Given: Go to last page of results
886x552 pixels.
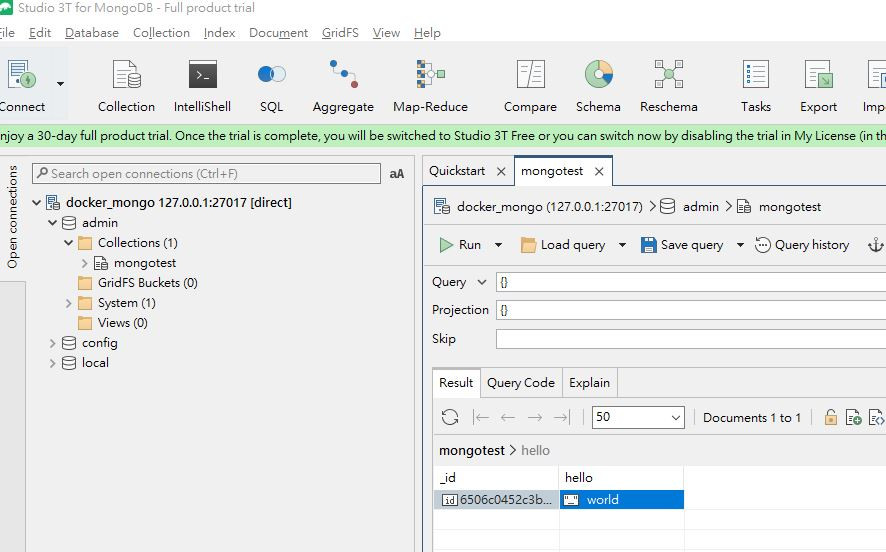Looking at the screenshot, I should tap(562, 418).
